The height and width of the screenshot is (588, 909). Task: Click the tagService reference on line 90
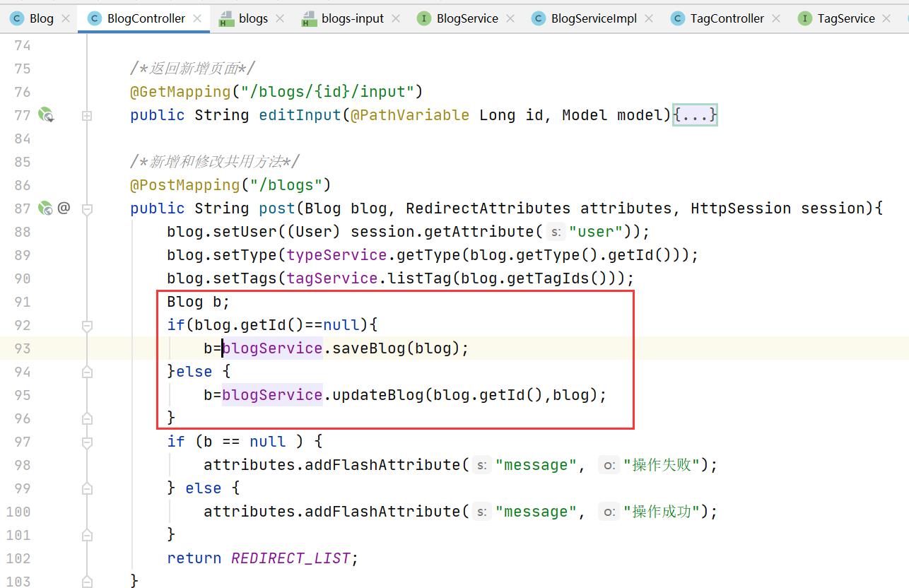click(332, 278)
